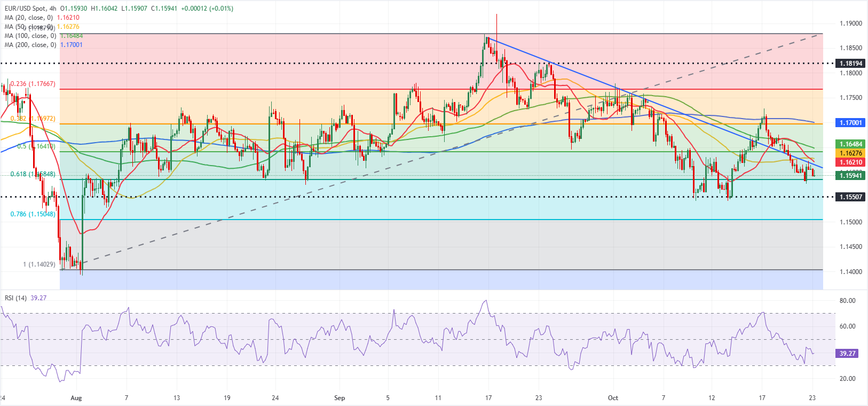Select the 0.786 Fibonacci level label

click(33, 214)
